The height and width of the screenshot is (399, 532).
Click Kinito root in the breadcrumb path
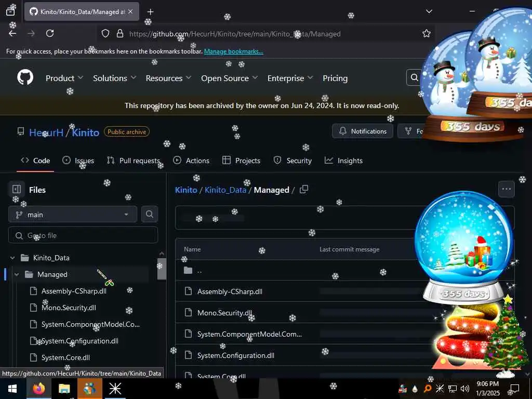point(186,190)
